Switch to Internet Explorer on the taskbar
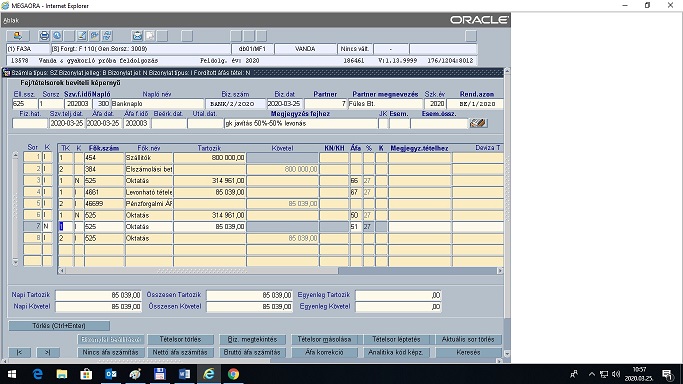 (x=209, y=374)
